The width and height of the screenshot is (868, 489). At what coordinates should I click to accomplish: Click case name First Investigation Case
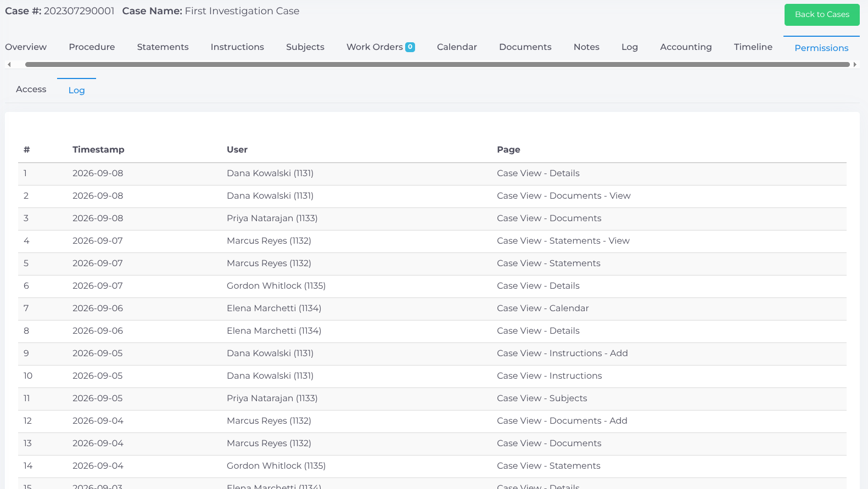[242, 11]
